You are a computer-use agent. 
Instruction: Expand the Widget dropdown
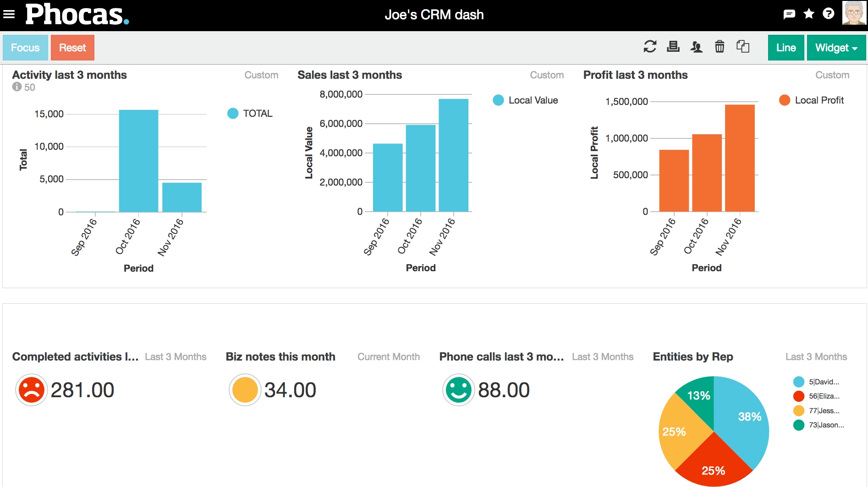pyautogui.click(x=836, y=48)
